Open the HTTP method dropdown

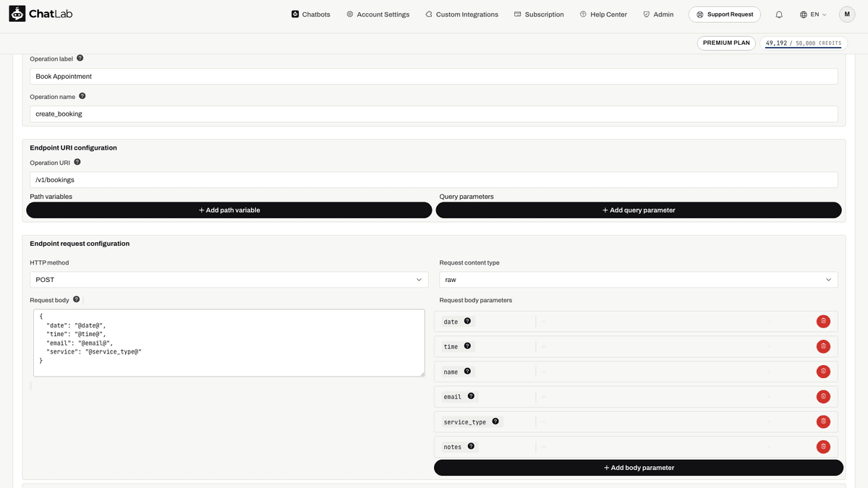click(229, 280)
